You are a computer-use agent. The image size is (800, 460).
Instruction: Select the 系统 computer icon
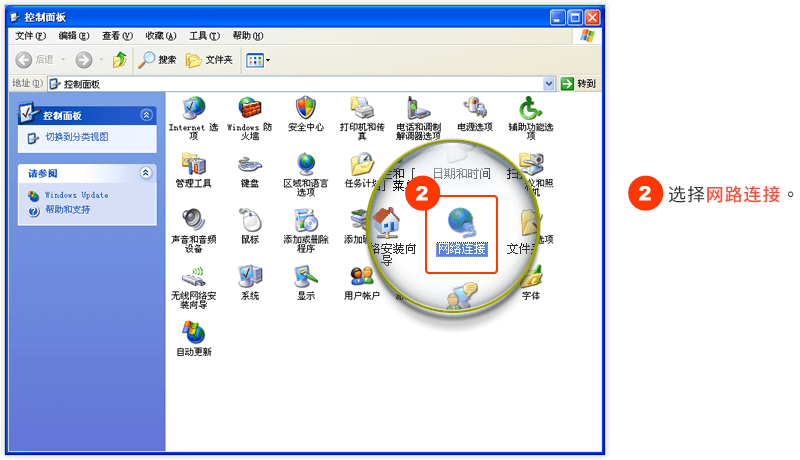[250, 276]
